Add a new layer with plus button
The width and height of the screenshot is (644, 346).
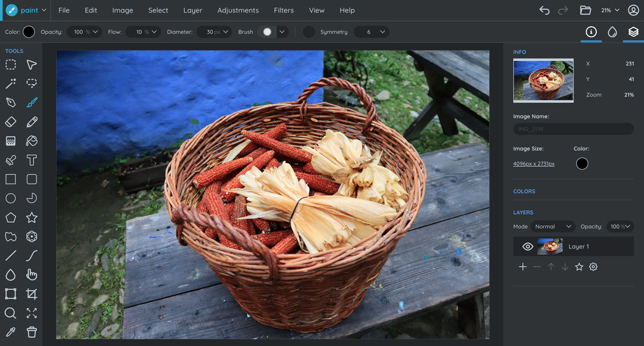(x=523, y=267)
